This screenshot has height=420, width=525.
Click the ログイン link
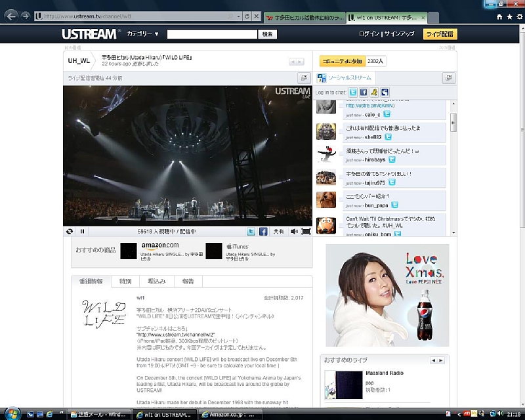[x=369, y=34]
